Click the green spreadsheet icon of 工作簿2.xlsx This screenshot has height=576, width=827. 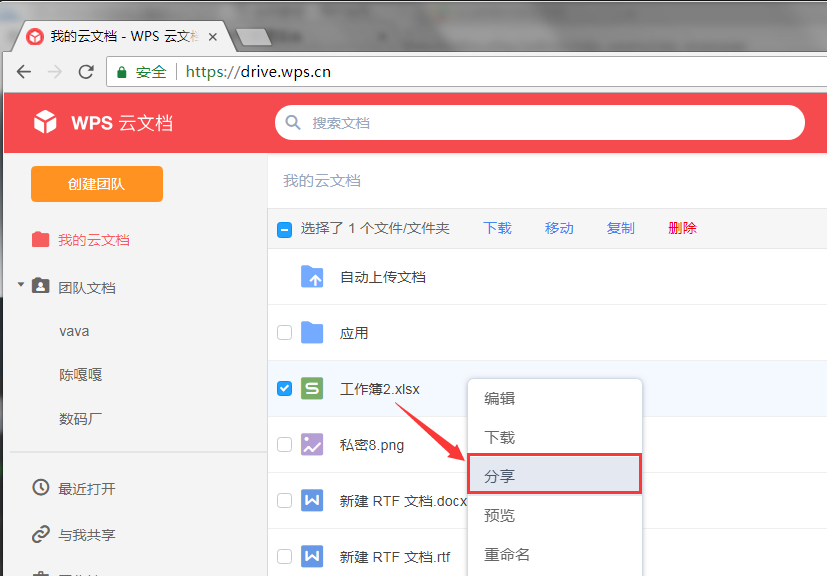312,389
